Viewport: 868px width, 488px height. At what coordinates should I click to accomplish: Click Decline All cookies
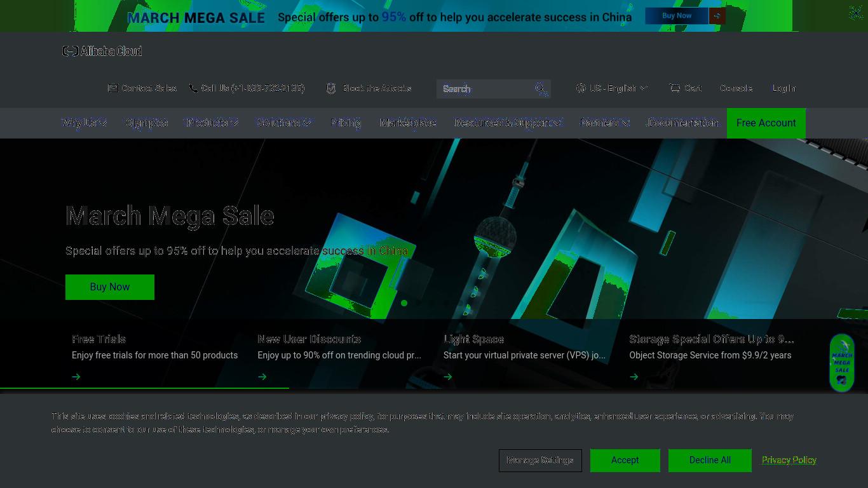click(710, 460)
